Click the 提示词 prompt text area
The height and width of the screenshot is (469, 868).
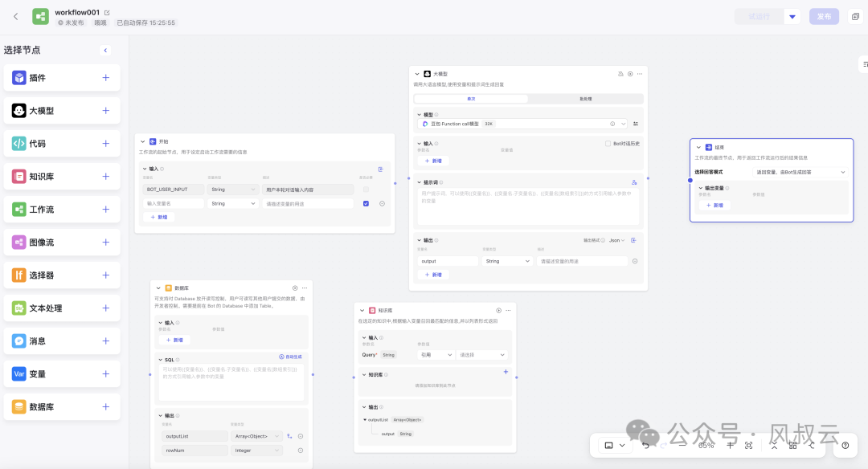click(527, 206)
